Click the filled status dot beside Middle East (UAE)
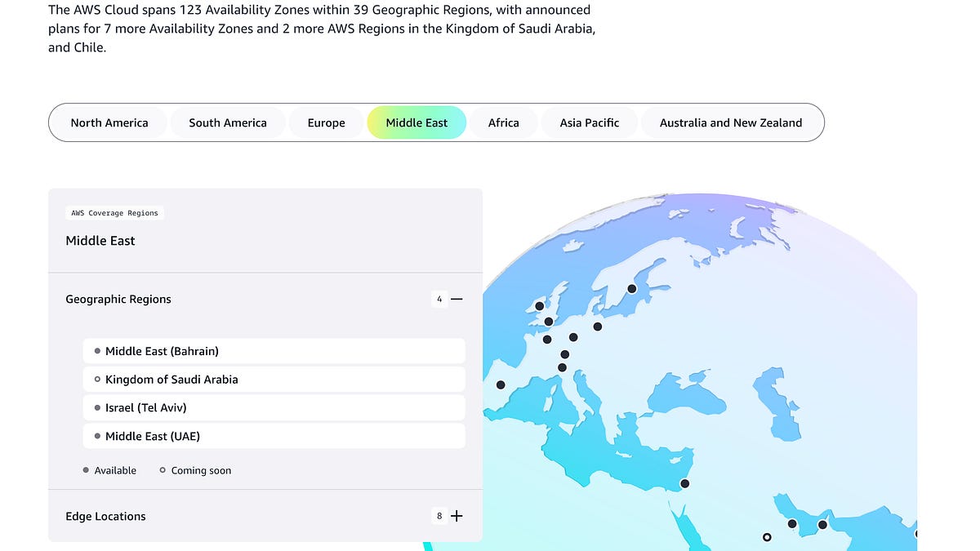Screen dimensions: 980x551 tap(97, 436)
